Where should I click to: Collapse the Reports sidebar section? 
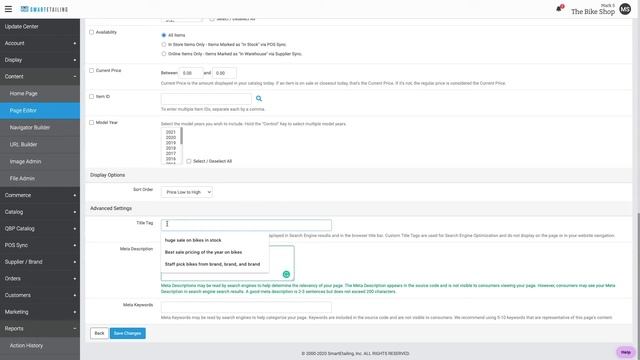[x=40, y=329]
